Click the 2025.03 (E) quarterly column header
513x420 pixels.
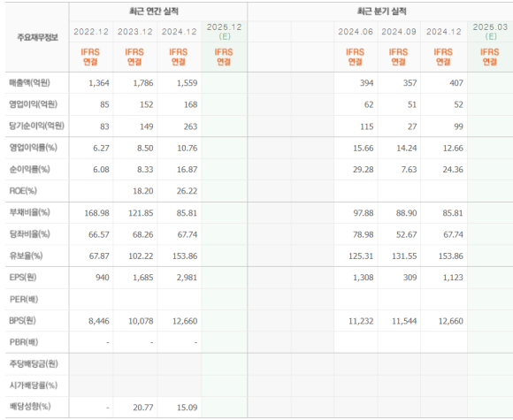pos(490,32)
